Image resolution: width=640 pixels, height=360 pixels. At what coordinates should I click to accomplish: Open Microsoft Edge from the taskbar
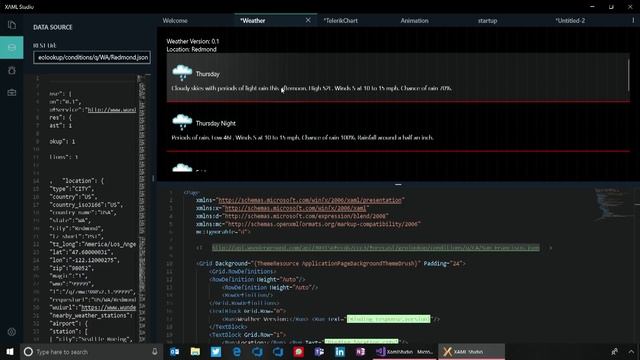237,351
